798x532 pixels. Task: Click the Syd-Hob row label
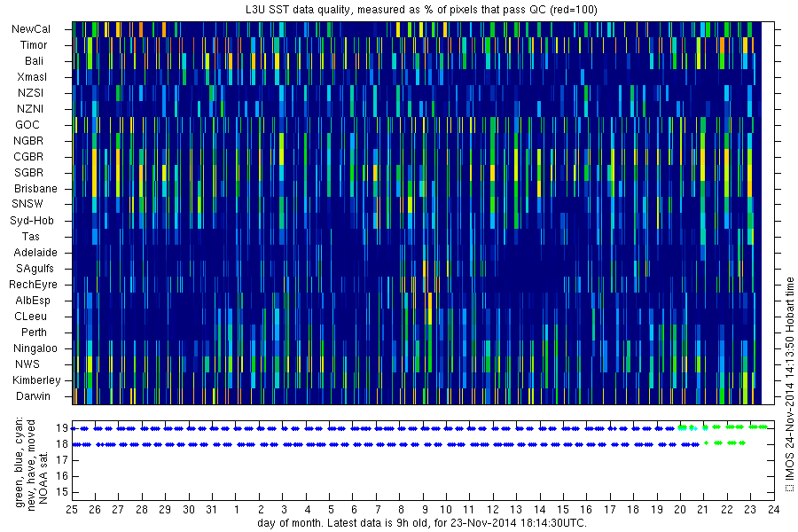click(32, 221)
